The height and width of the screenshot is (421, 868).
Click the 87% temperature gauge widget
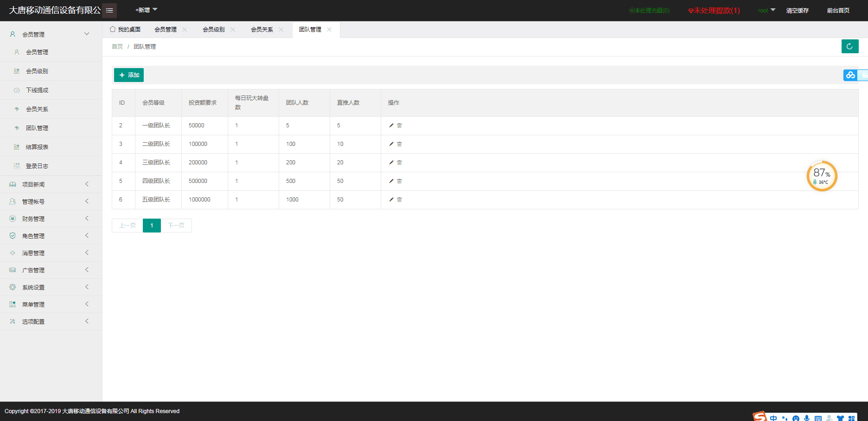(x=822, y=176)
